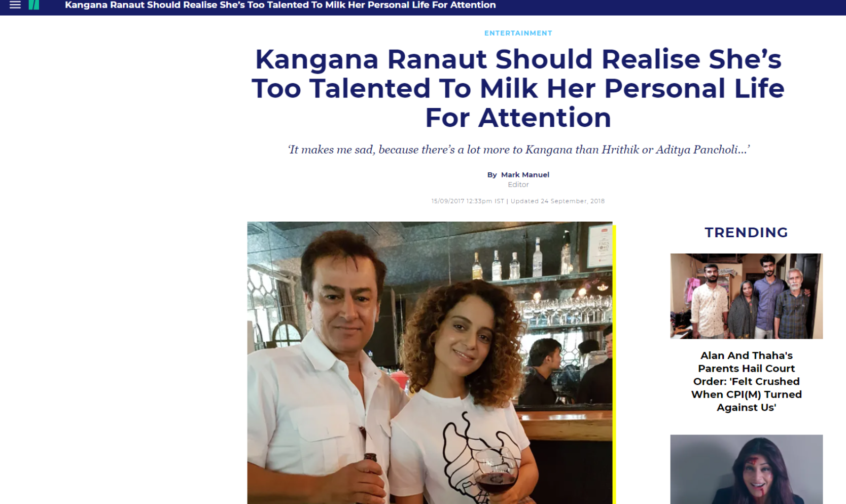Open the main article photo at the bar
This screenshot has height=504, width=846.
pyautogui.click(x=430, y=363)
